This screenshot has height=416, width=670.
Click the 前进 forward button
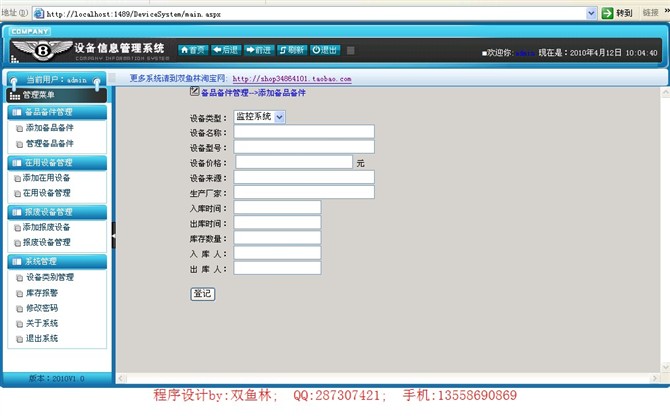259,50
